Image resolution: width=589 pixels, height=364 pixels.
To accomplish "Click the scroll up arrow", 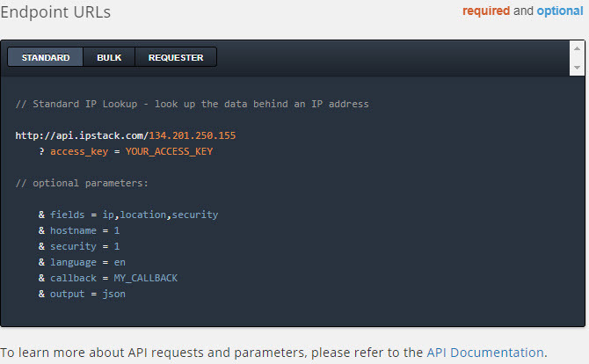I will (x=577, y=49).
